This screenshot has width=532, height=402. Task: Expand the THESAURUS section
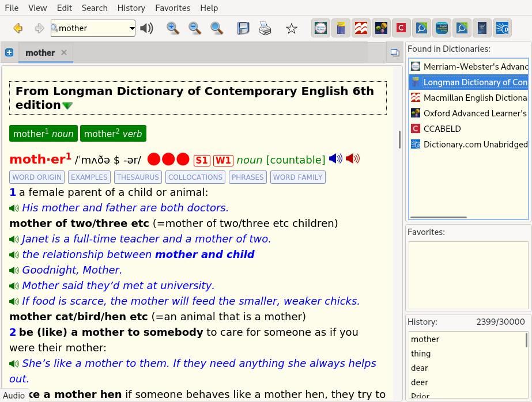(x=138, y=177)
